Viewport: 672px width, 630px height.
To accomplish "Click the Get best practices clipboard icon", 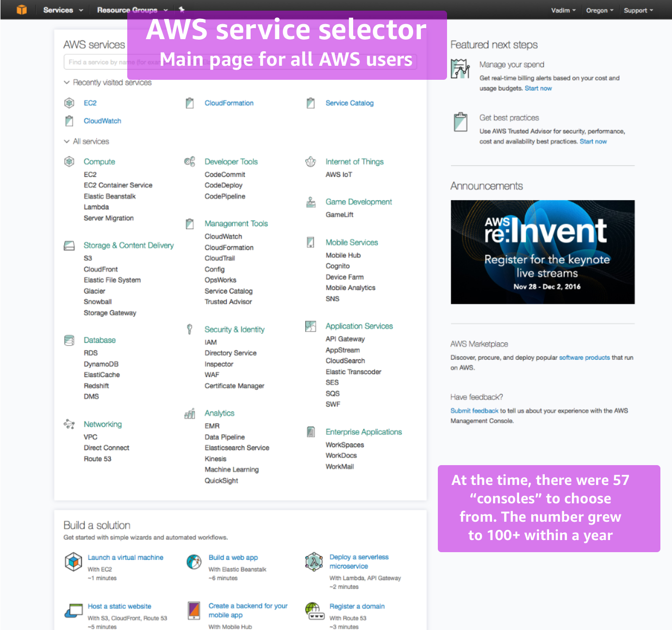I will click(x=461, y=122).
